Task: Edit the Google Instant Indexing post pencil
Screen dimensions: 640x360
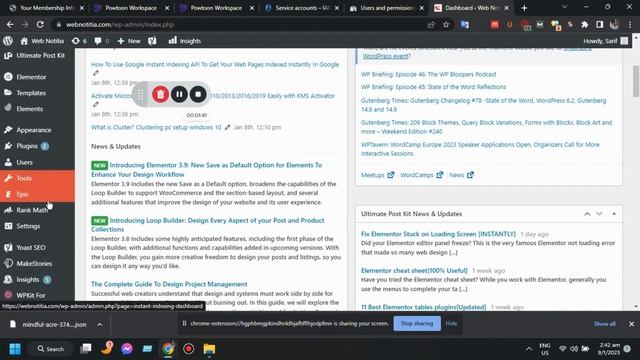Action: 96,73
